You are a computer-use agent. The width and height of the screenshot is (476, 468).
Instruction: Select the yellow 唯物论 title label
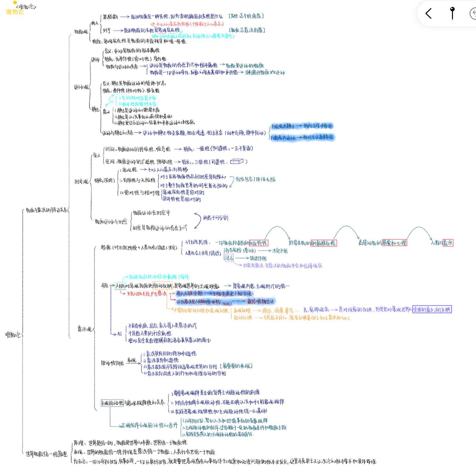coord(15,12)
